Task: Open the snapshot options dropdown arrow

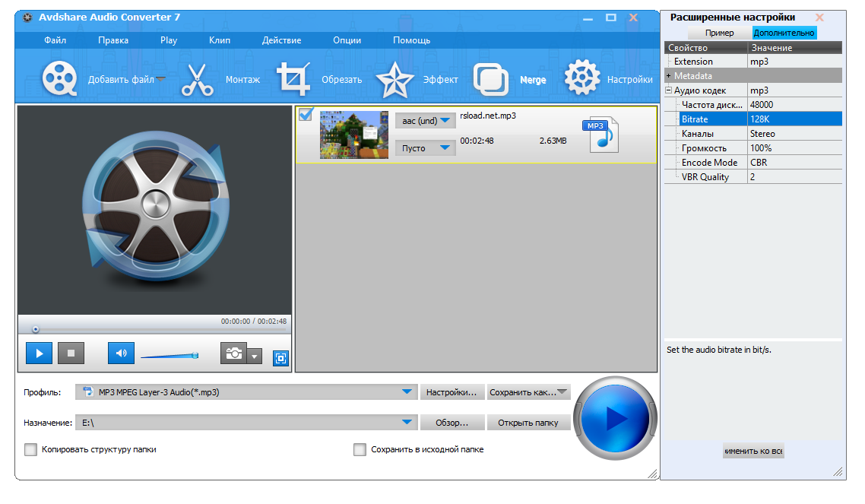Action: pos(255,357)
